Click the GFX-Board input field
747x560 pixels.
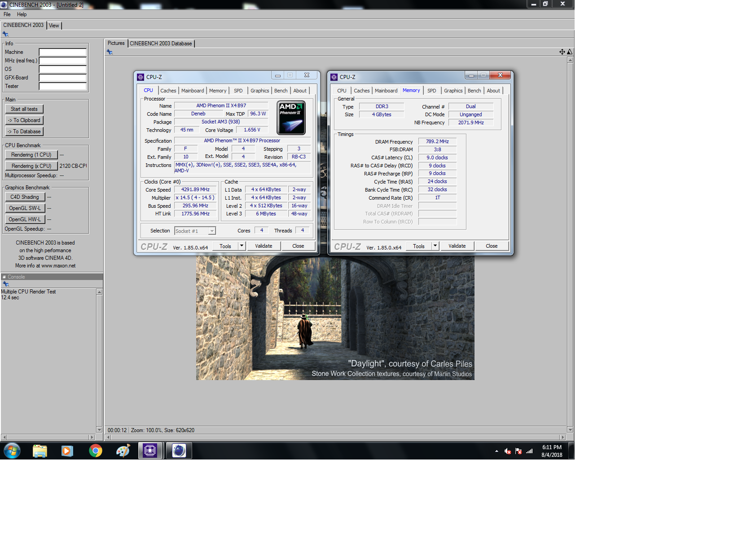click(62, 78)
